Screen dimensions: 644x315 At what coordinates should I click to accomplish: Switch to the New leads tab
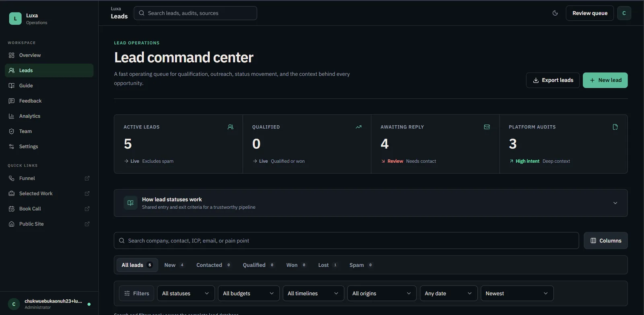[174, 265]
